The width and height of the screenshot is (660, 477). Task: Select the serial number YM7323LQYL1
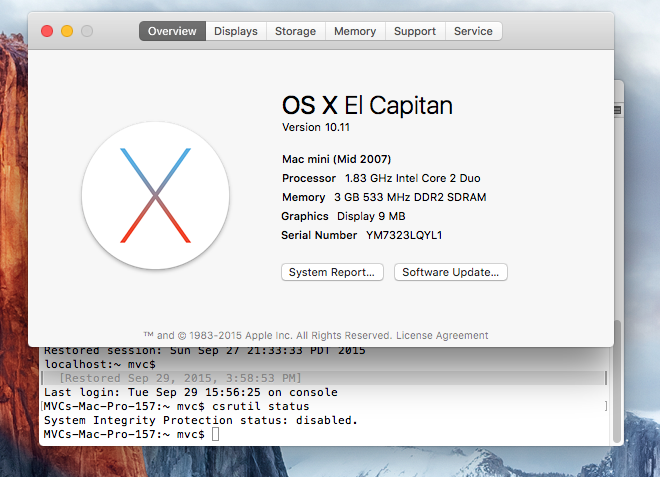point(404,235)
